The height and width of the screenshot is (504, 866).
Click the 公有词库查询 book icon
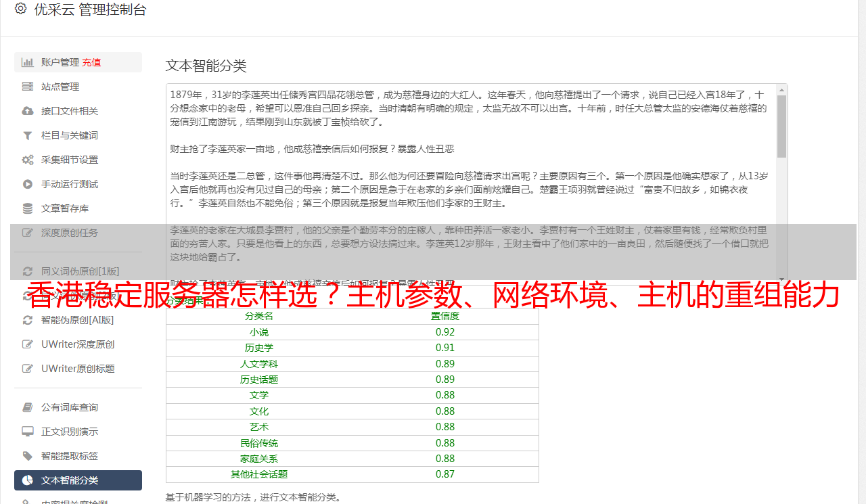tap(28, 407)
